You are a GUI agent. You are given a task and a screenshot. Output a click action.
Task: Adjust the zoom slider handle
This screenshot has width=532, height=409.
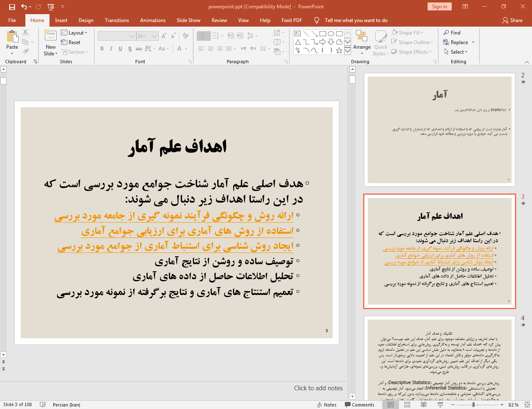(473, 404)
